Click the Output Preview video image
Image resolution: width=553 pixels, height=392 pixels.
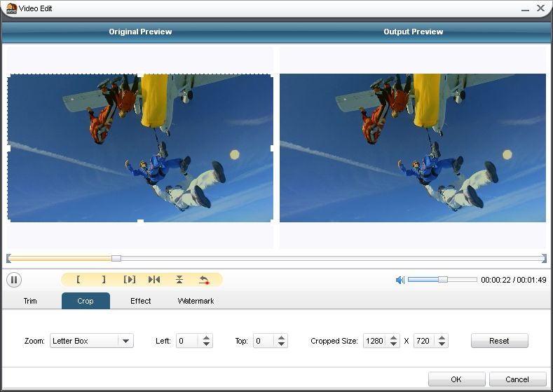coord(413,148)
